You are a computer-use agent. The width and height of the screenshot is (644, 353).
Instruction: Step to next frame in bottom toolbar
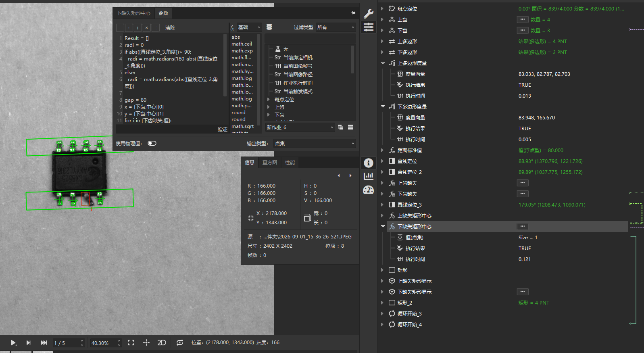[x=28, y=343]
